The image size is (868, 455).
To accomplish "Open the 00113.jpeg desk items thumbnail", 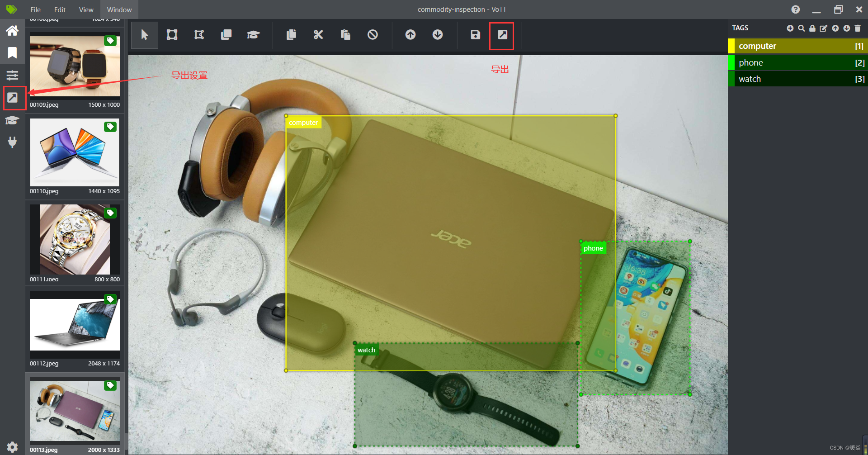I will 75,411.
